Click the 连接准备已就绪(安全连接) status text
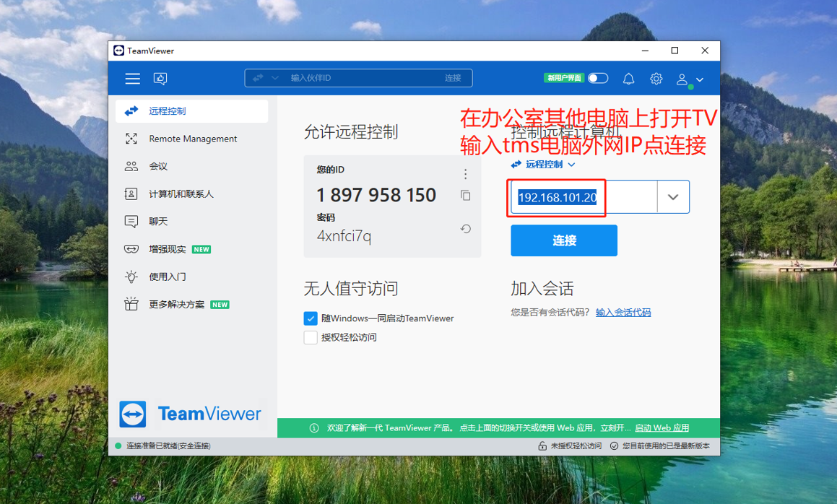 [168, 446]
